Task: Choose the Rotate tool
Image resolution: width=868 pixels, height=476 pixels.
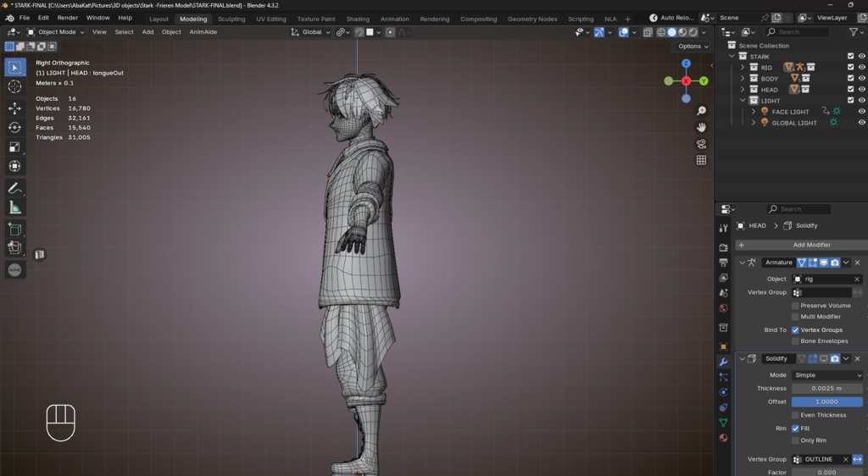Action: tap(15, 127)
